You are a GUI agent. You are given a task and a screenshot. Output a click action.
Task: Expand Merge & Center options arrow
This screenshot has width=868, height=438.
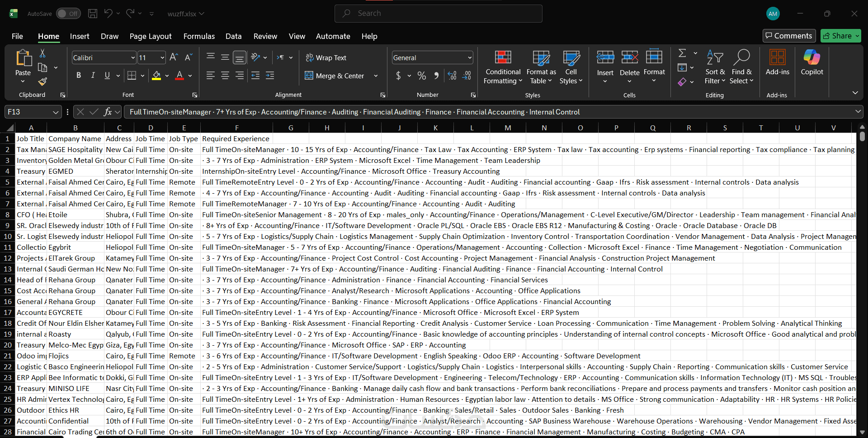pyautogui.click(x=376, y=76)
